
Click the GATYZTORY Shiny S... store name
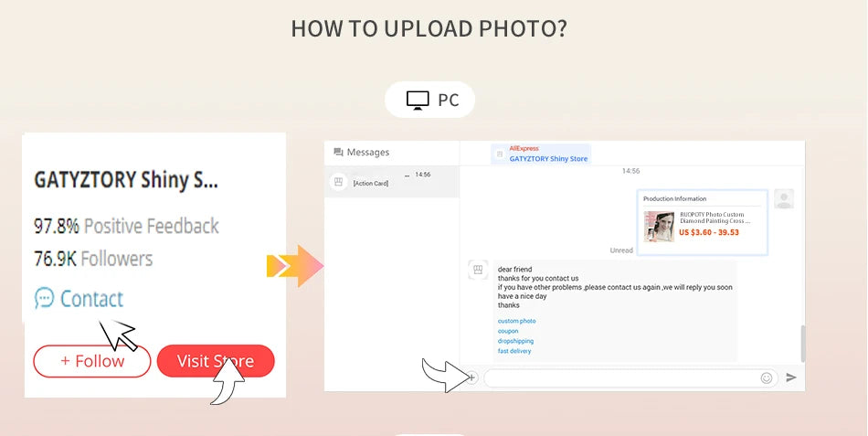tap(126, 180)
